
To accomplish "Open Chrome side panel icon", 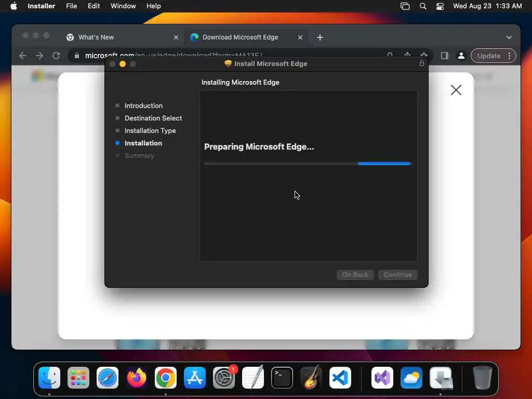I will [x=445, y=56].
